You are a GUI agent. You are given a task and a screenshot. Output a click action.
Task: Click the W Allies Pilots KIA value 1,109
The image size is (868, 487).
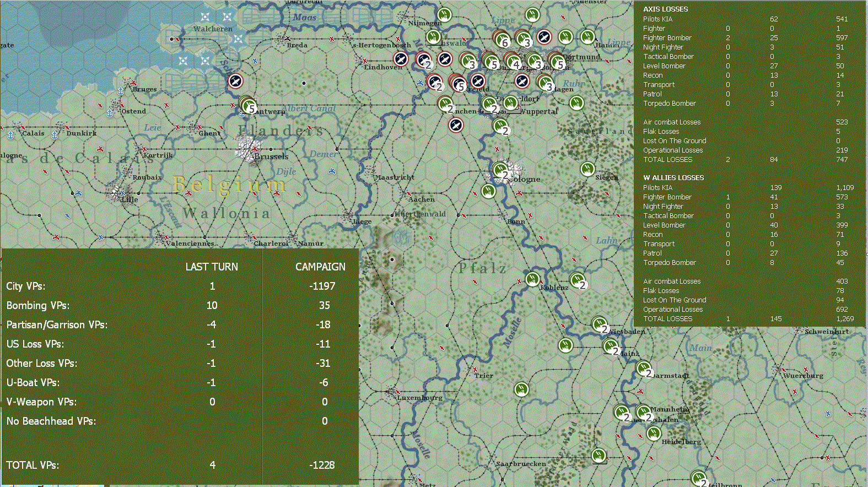[x=845, y=188]
